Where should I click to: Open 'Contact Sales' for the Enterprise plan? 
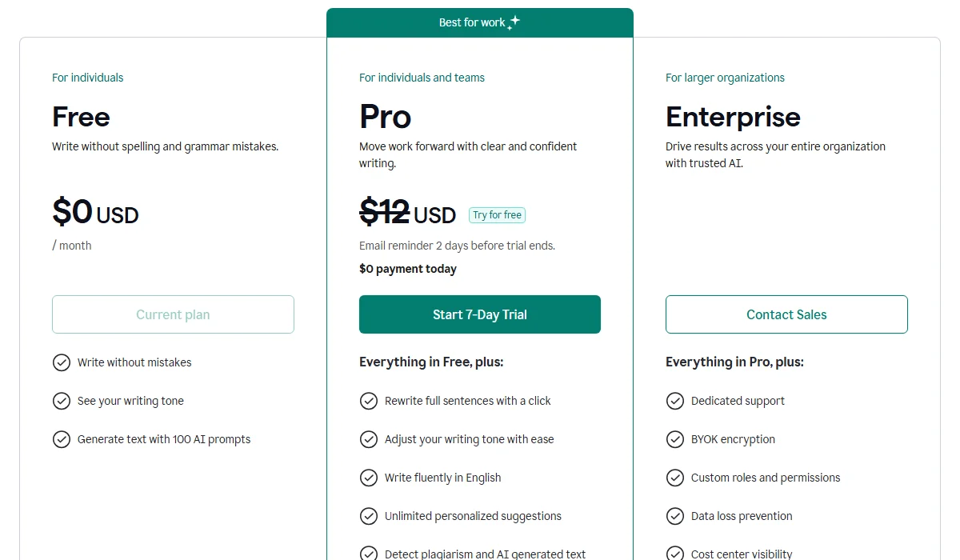pyautogui.click(x=786, y=314)
